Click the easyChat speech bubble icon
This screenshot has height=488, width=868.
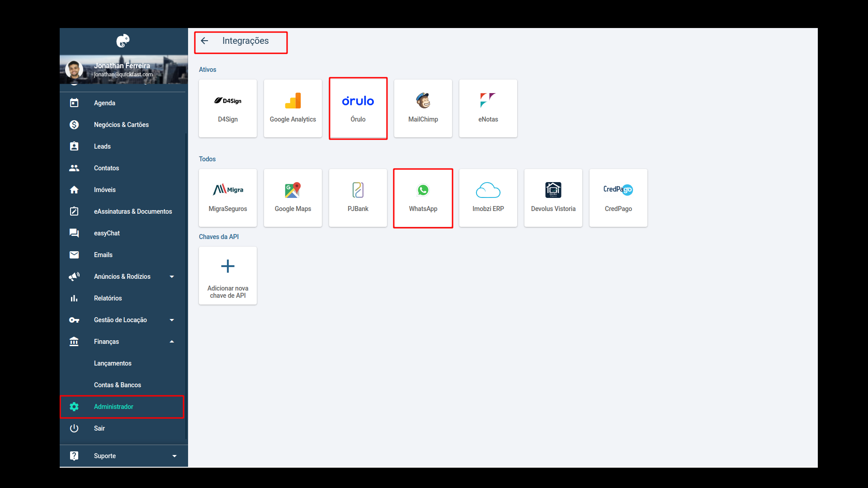74,233
